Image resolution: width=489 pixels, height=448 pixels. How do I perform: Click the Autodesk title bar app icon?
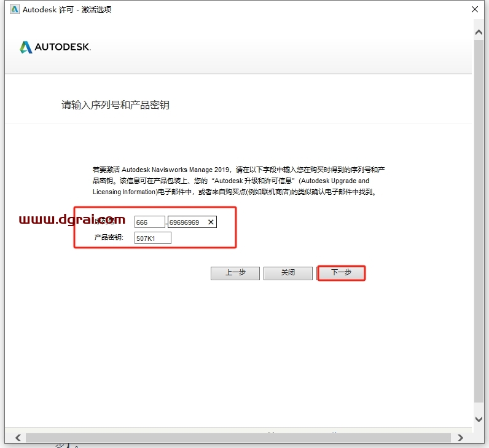14,9
